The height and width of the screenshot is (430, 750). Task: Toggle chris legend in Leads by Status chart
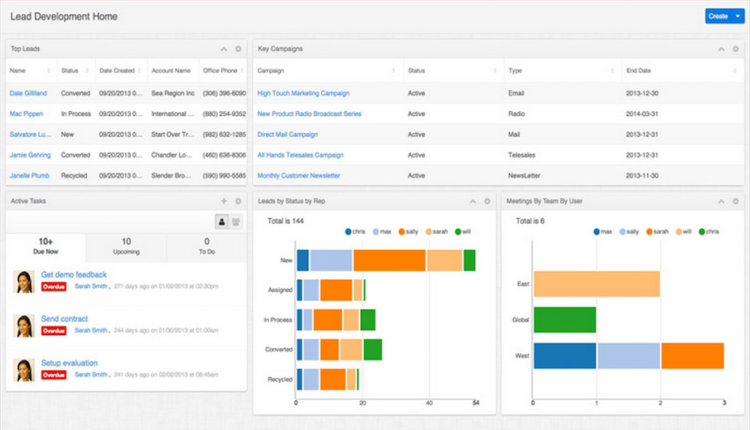(353, 231)
